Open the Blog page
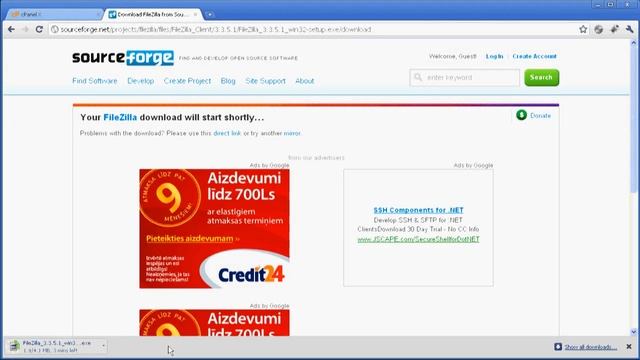The image size is (640, 360). click(228, 81)
